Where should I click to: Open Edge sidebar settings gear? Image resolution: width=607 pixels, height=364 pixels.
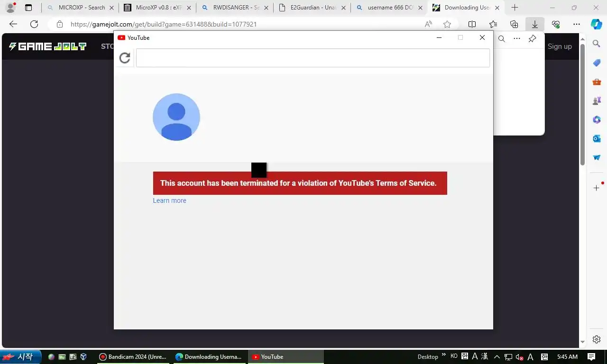597,339
